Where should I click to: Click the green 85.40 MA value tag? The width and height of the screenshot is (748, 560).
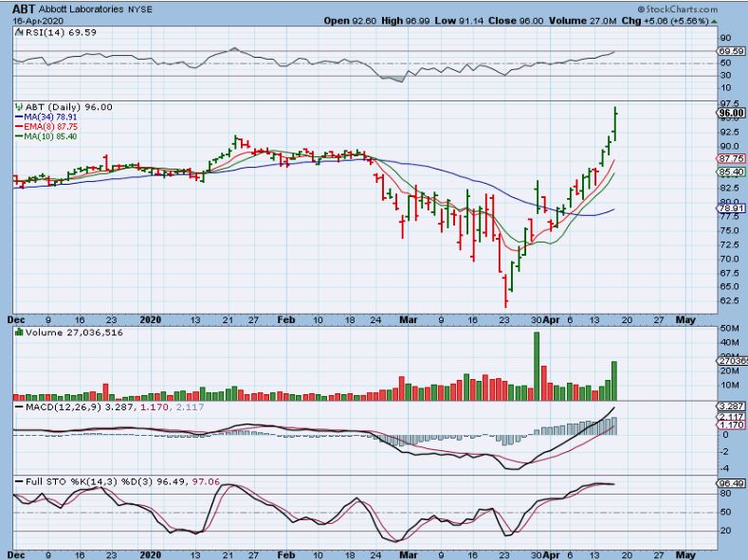pos(729,172)
